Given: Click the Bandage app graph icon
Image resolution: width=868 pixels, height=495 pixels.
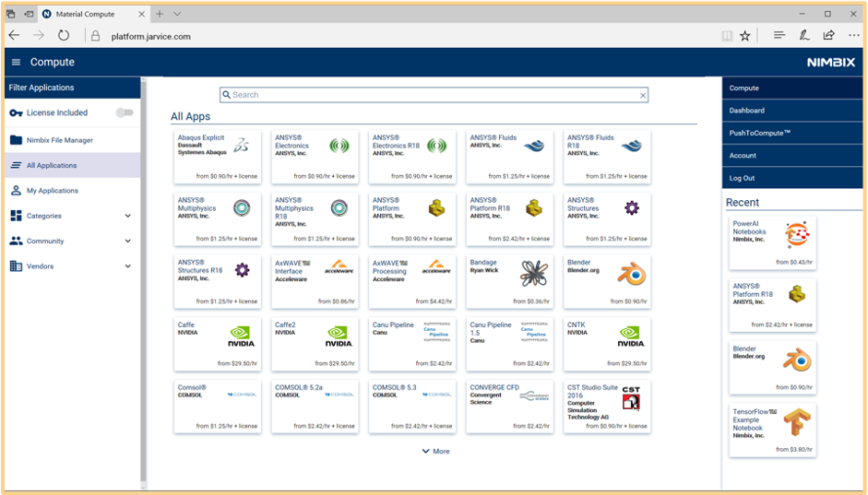Looking at the screenshot, I should click(x=534, y=274).
